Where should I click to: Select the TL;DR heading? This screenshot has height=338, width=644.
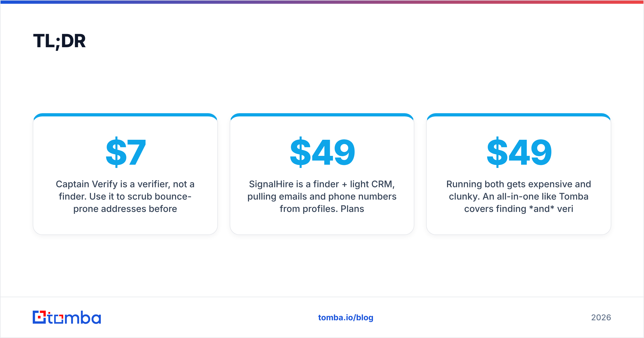pos(59,41)
